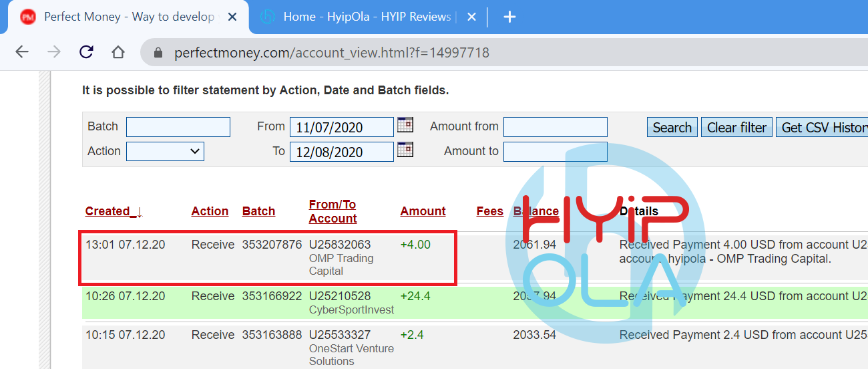This screenshot has width=868, height=369.
Task: Sort by the Created column header
Action: pos(114,211)
